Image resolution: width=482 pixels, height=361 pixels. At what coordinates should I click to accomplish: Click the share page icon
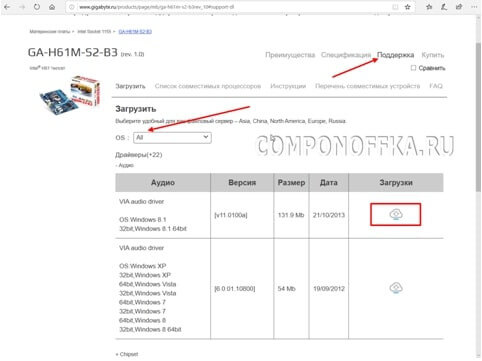tap(459, 7)
